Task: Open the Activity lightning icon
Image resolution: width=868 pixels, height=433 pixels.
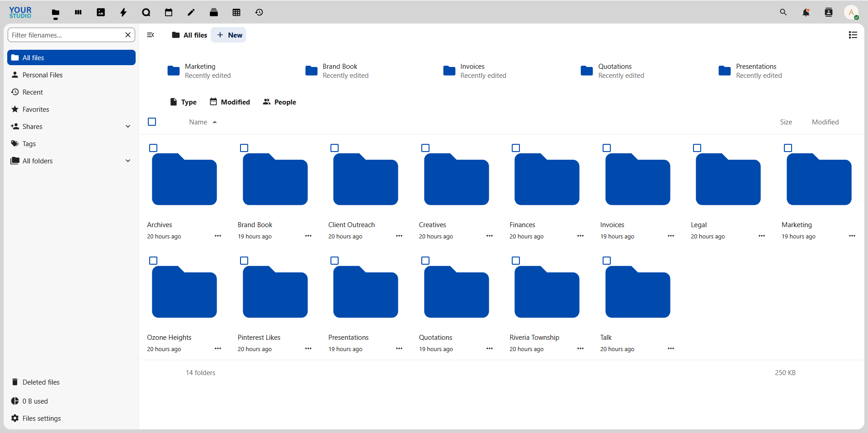Action: [123, 13]
